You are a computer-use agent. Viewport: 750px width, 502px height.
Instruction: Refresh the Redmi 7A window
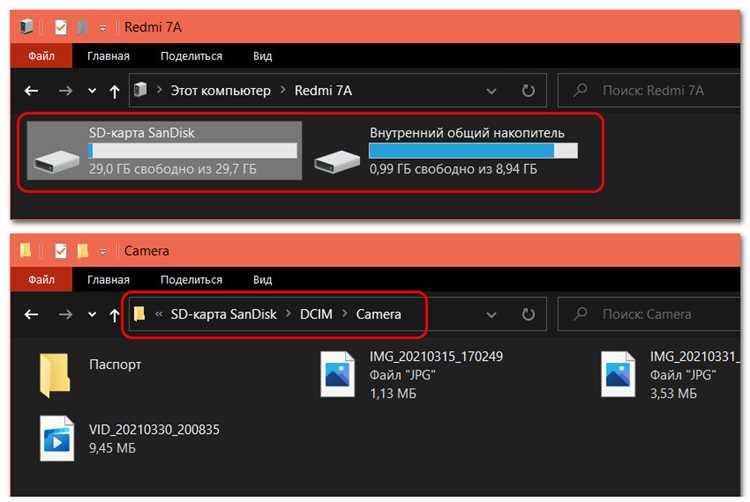coord(528,90)
